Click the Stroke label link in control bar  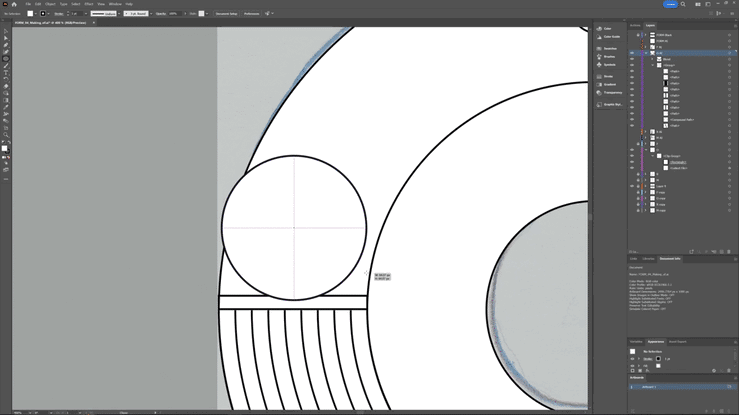click(59, 14)
